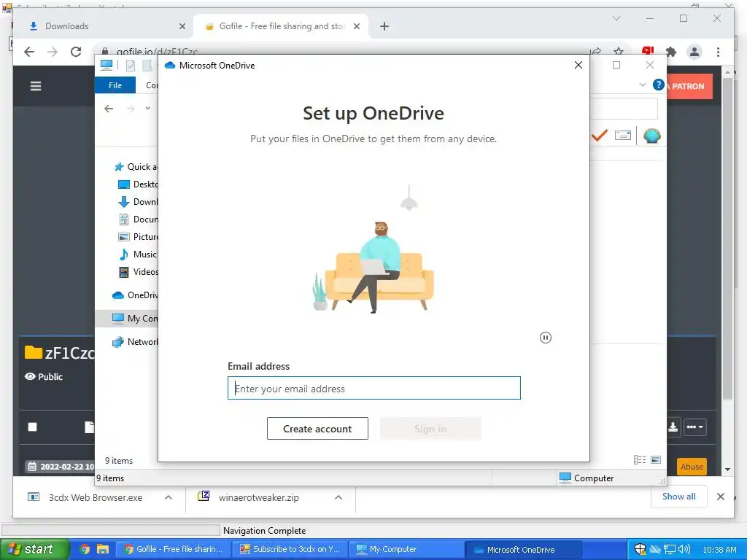Reload the Gofile page

pyautogui.click(x=76, y=52)
